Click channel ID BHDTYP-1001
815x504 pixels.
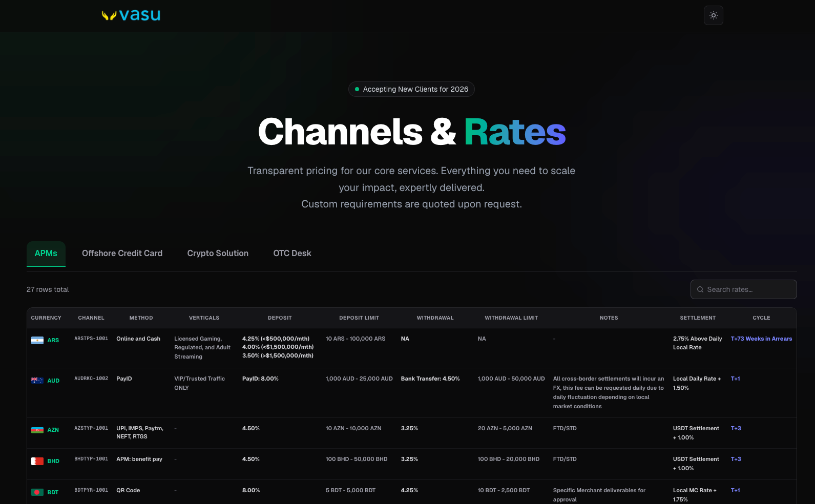click(x=91, y=459)
